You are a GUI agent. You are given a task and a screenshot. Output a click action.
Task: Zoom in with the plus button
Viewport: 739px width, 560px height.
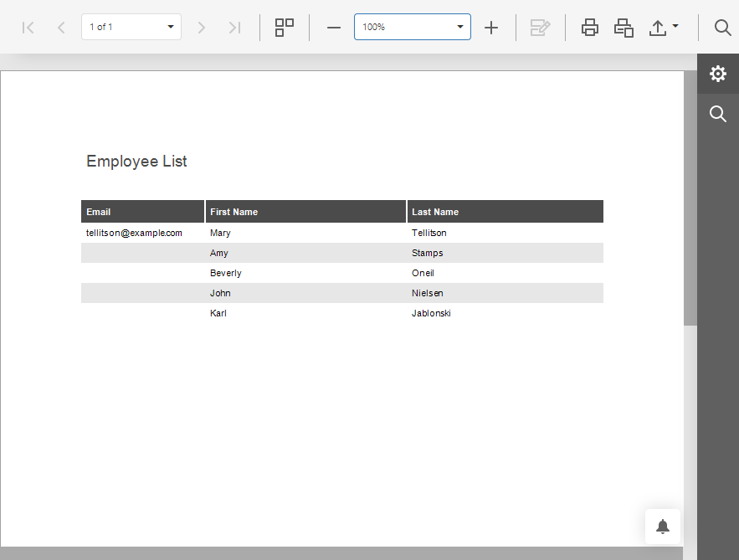[x=491, y=28]
